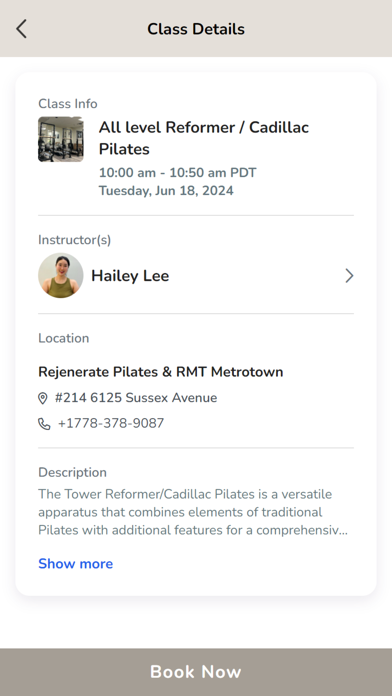Open Hailey Lee's profile via chevron
The width and height of the screenshot is (392, 696).
pyautogui.click(x=349, y=276)
